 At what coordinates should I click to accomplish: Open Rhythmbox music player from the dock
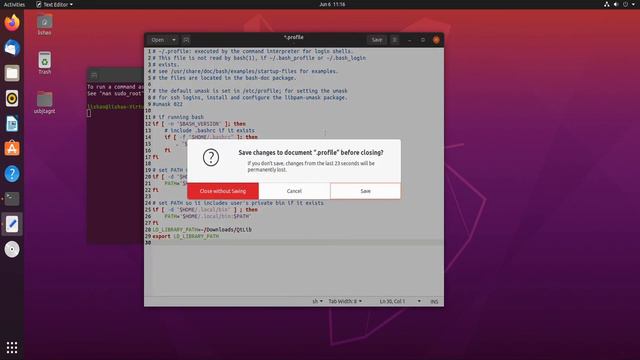click(x=12, y=98)
